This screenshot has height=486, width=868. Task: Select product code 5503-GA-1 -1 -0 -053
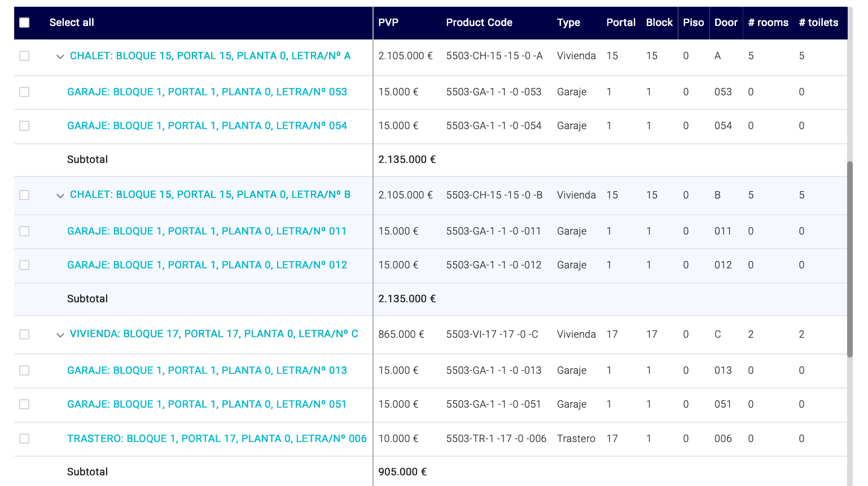[494, 92]
